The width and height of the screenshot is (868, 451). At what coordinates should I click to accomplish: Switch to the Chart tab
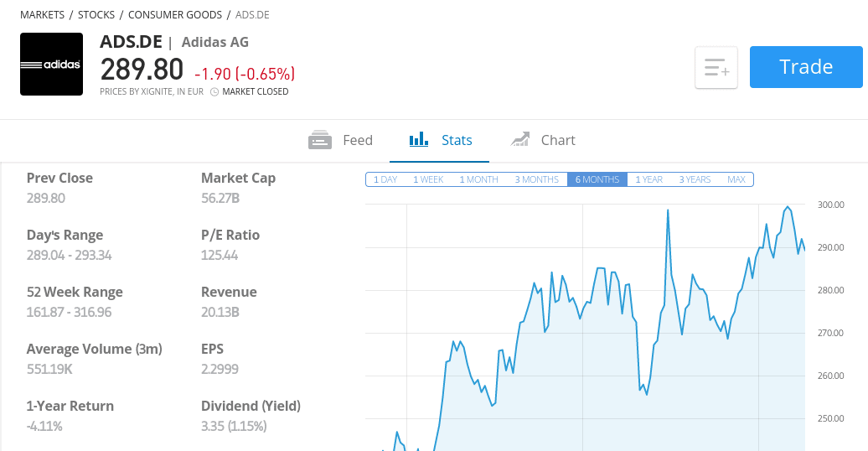pyautogui.click(x=543, y=140)
